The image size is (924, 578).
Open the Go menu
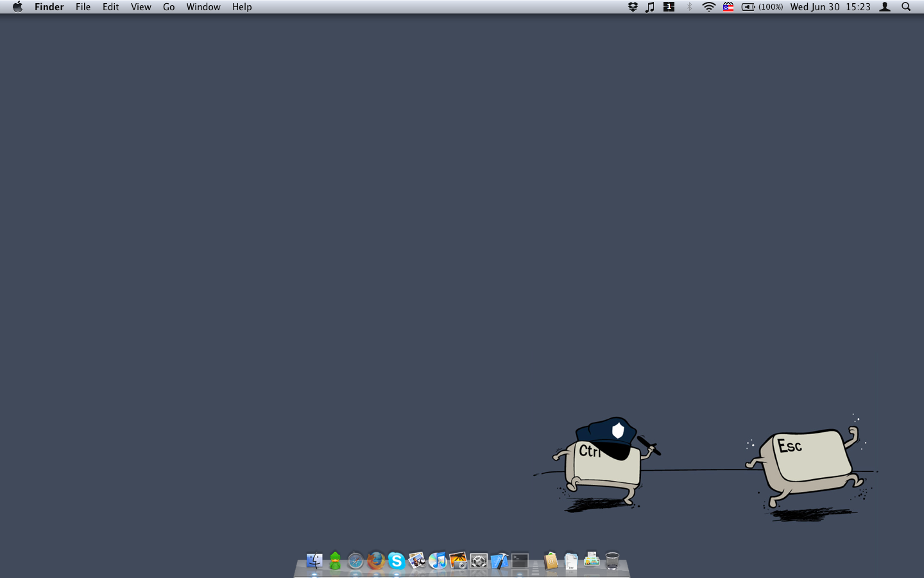pyautogui.click(x=169, y=7)
